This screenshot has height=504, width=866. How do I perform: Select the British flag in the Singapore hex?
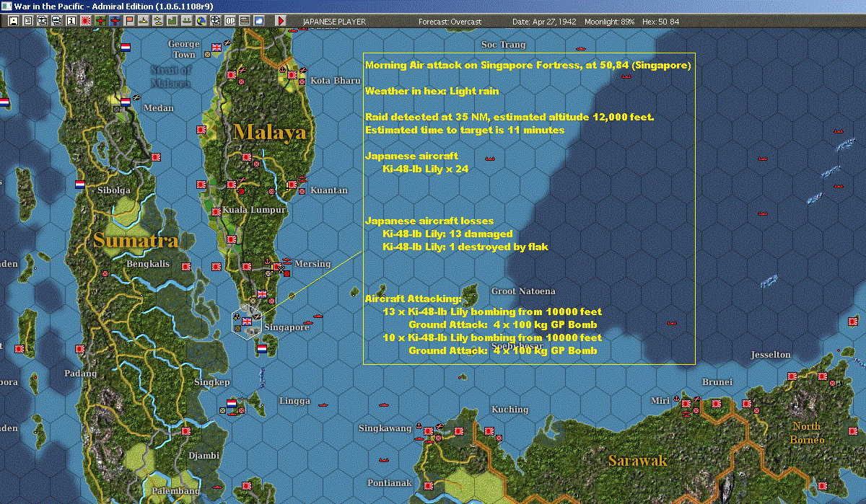tap(247, 322)
